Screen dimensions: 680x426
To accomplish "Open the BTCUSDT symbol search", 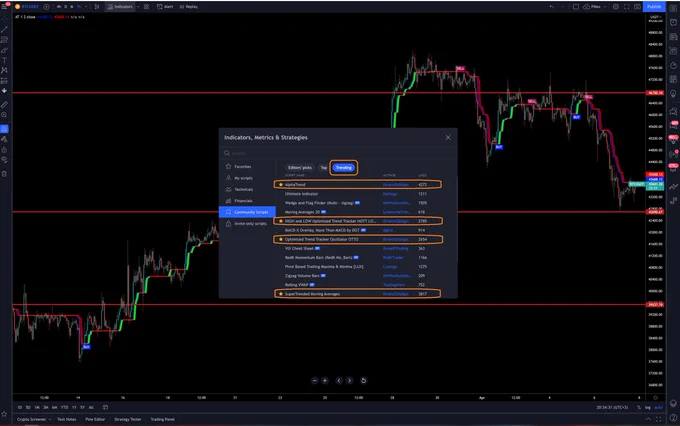I will (27, 7).
